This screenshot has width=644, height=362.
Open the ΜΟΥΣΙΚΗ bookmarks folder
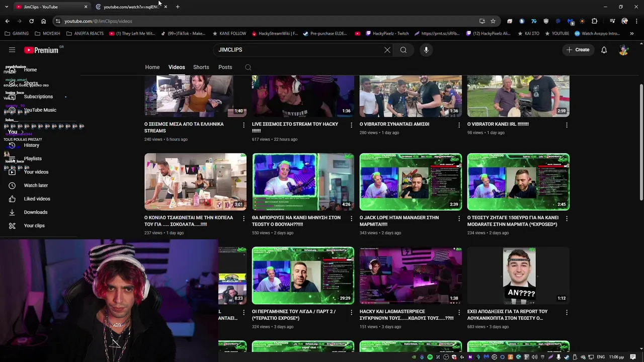click(47, 34)
